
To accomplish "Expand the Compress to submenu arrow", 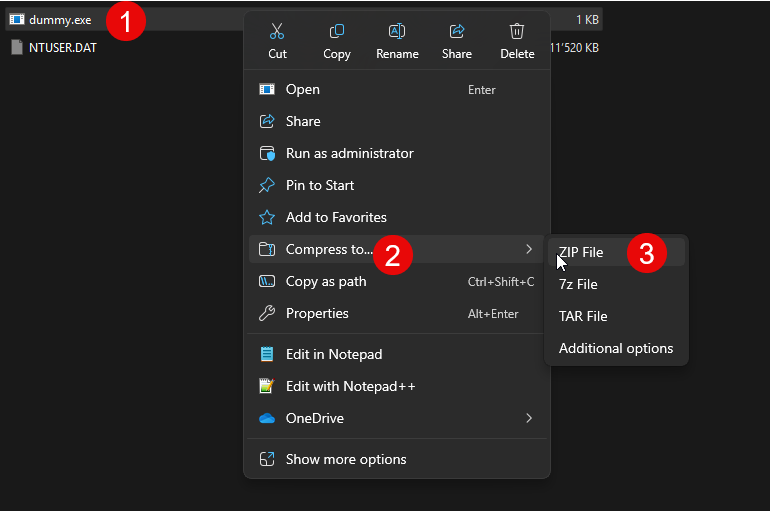I will pyautogui.click(x=529, y=249).
